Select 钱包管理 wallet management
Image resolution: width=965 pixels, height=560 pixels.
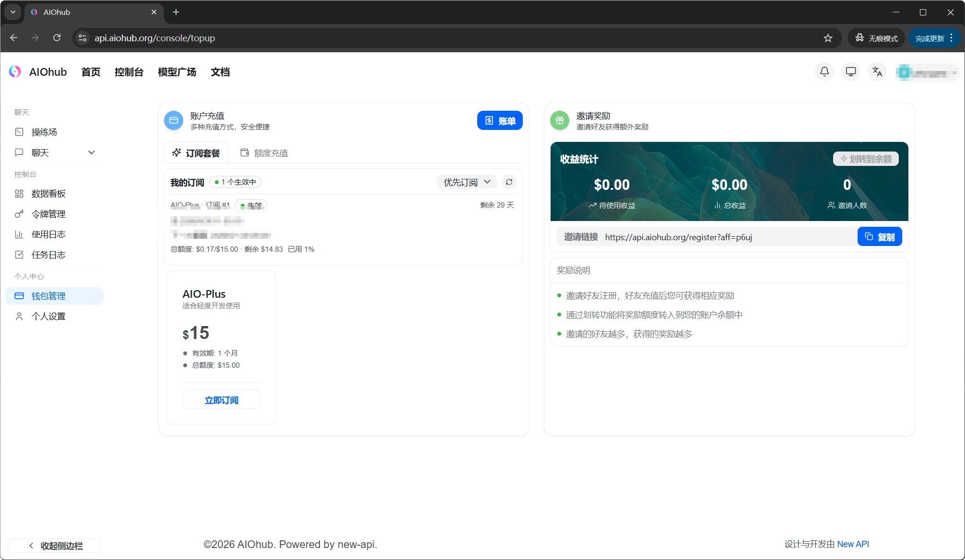pos(55,296)
